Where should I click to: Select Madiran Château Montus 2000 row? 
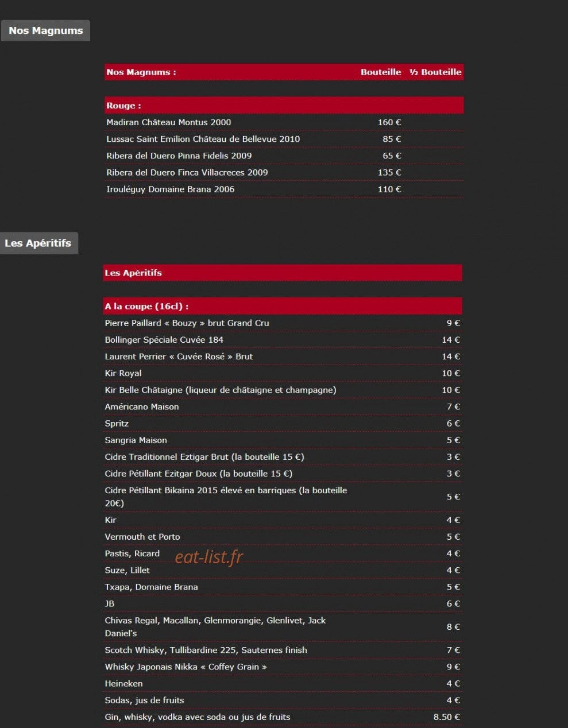coord(284,122)
